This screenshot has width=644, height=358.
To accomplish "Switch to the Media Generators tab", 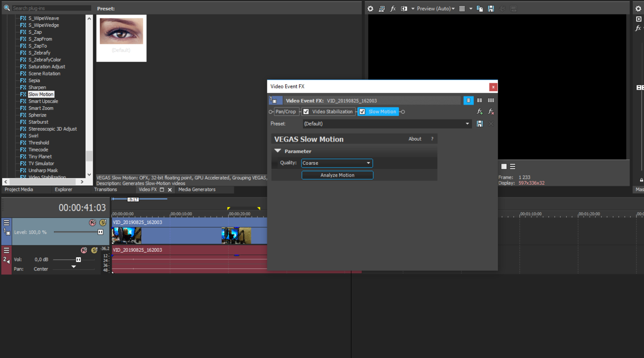I will [x=197, y=189].
